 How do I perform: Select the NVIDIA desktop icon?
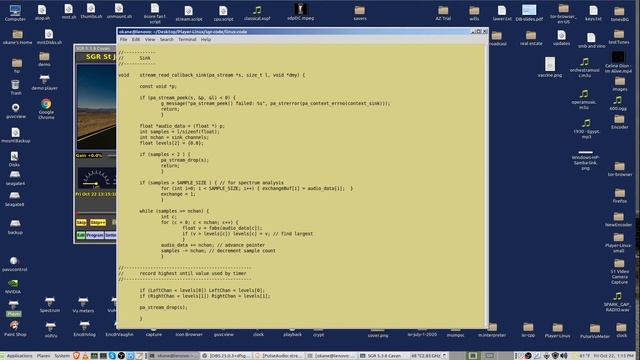pos(13,287)
